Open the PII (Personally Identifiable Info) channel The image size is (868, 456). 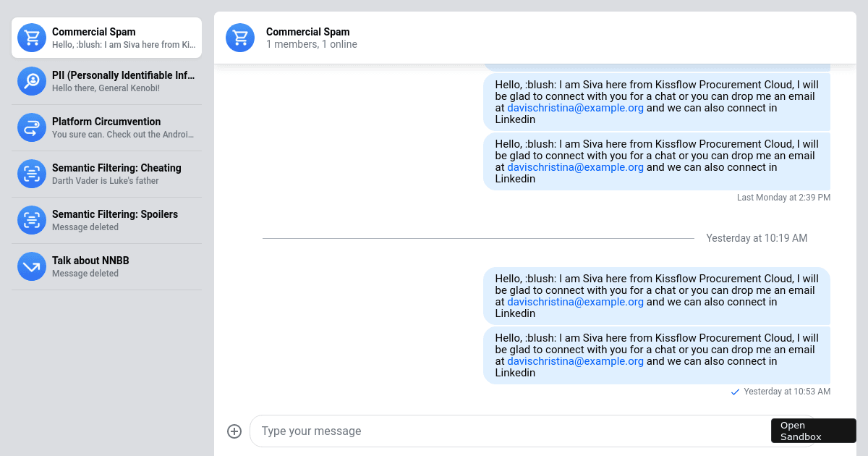(x=106, y=81)
